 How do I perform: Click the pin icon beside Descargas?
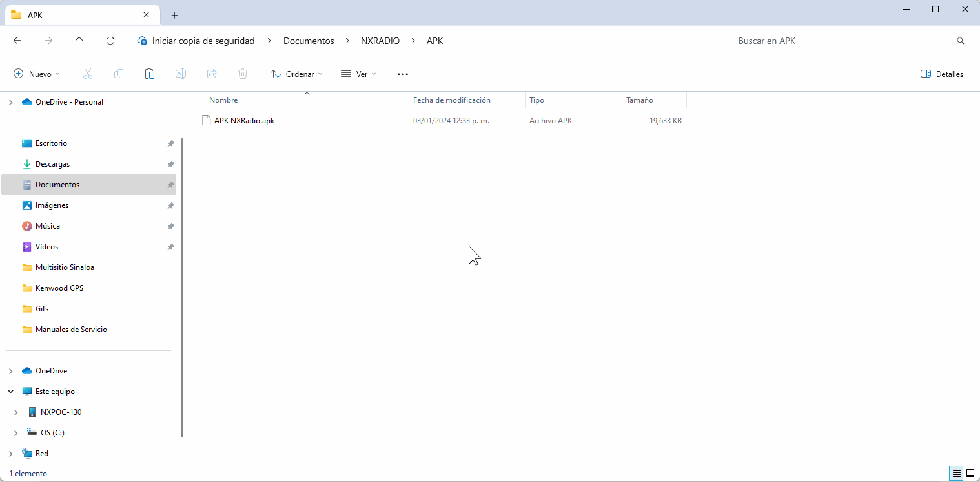click(170, 164)
